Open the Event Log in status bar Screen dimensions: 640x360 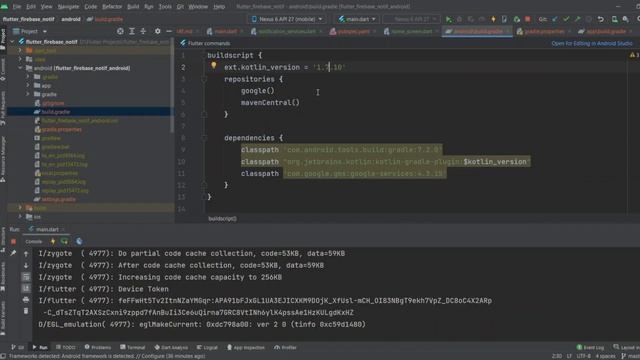pyautogui.click(x=590, y=348)
